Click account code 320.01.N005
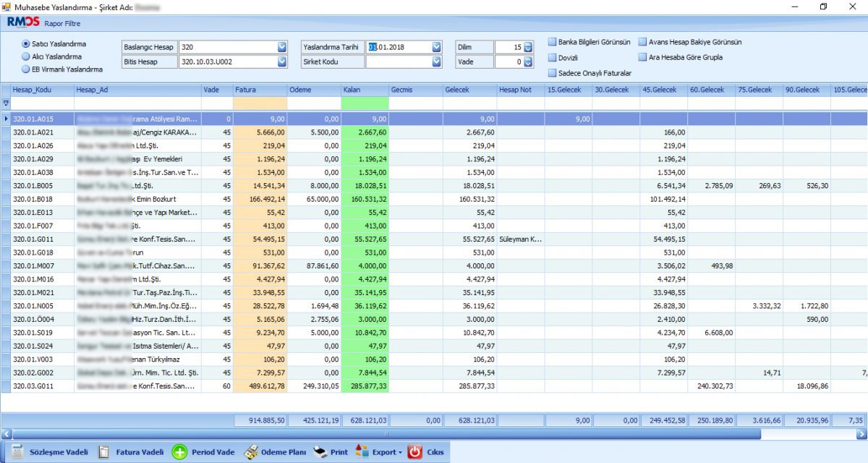The height and width of the screenshot is (463, 868). (33, 306)
